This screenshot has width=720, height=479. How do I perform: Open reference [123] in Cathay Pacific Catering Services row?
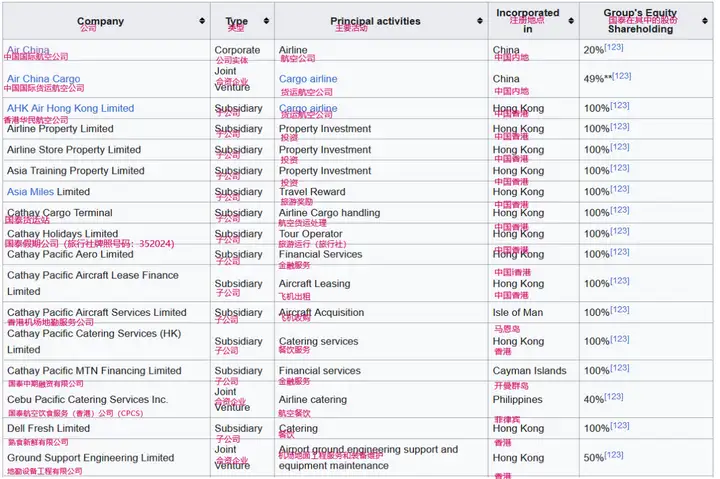tap(620, 339)
